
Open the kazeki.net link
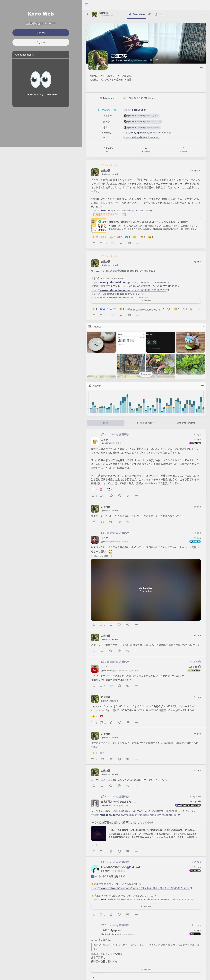[135, 110]
